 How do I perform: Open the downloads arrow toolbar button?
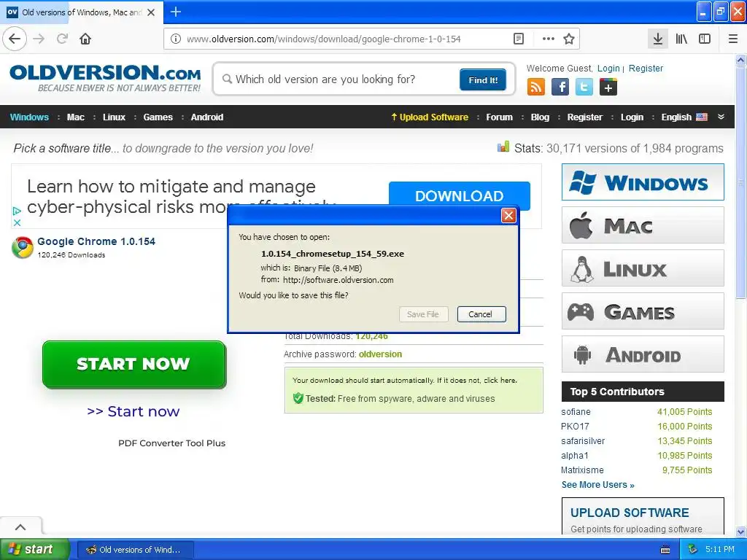658,39
